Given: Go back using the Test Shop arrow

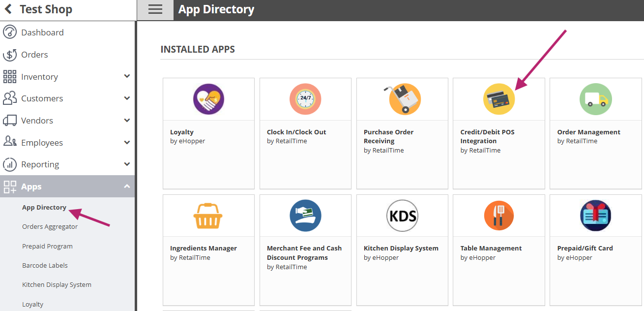Looking at the screenshot, I should (x=8, y=9).
